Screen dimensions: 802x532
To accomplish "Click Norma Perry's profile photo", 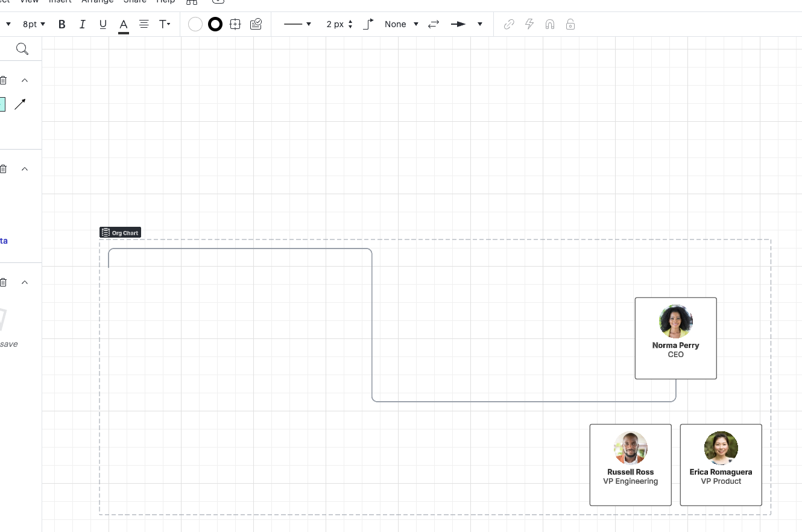I will pos(675,321).
